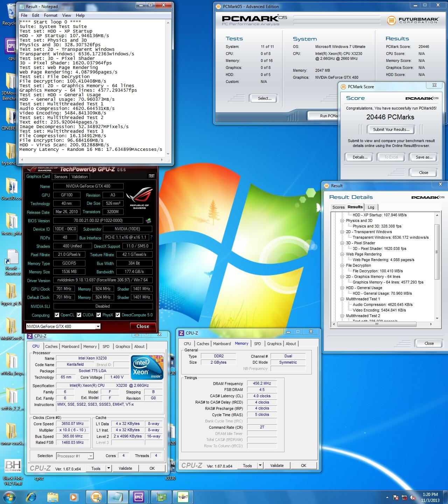Open the SPD tab in CPU-Z Memory window
The image size is (448, 504).
pos(258,344)
